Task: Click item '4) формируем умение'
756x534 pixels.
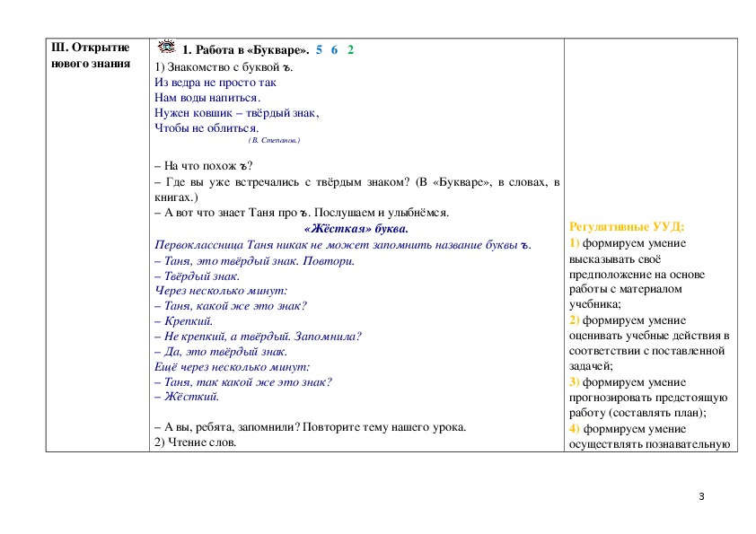Action: coord(628,429)
